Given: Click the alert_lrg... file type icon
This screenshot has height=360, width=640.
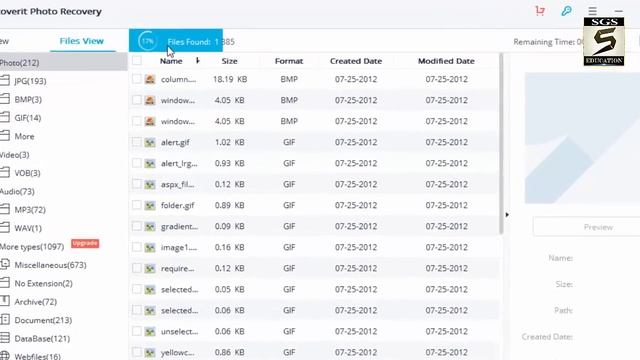Looking at the screenshot, I should [x=150, y=163].
